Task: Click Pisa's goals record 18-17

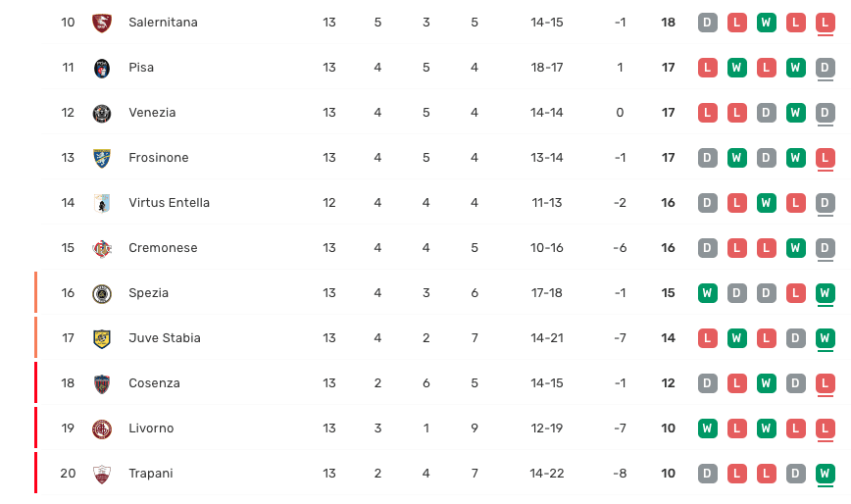Action: point(547,68)
